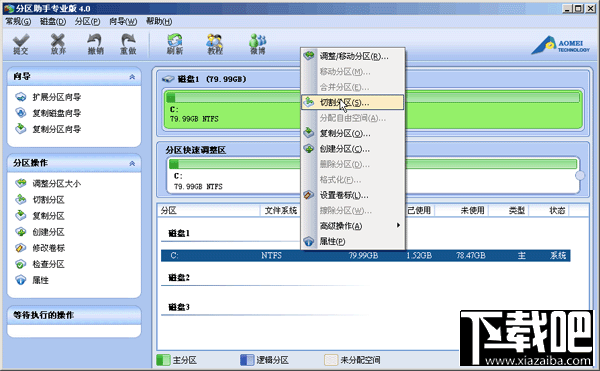
Task: Choose 复制分区(O) in context menu
Action: [353, 133]
